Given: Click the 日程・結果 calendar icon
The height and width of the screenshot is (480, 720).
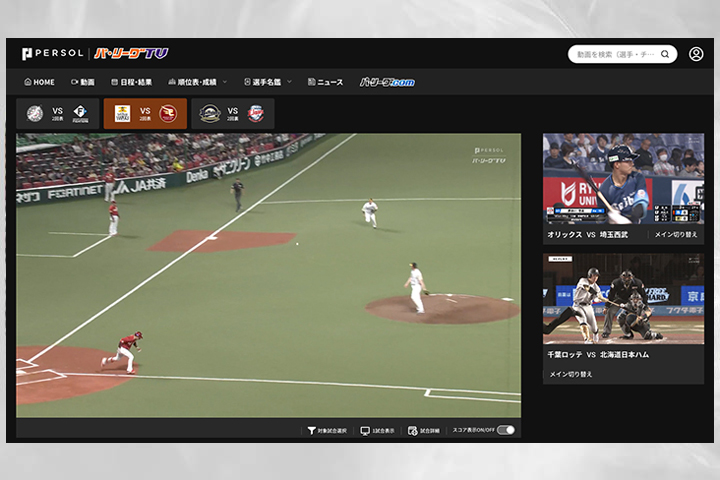Looking at the screenshot, I should [114, 82].
